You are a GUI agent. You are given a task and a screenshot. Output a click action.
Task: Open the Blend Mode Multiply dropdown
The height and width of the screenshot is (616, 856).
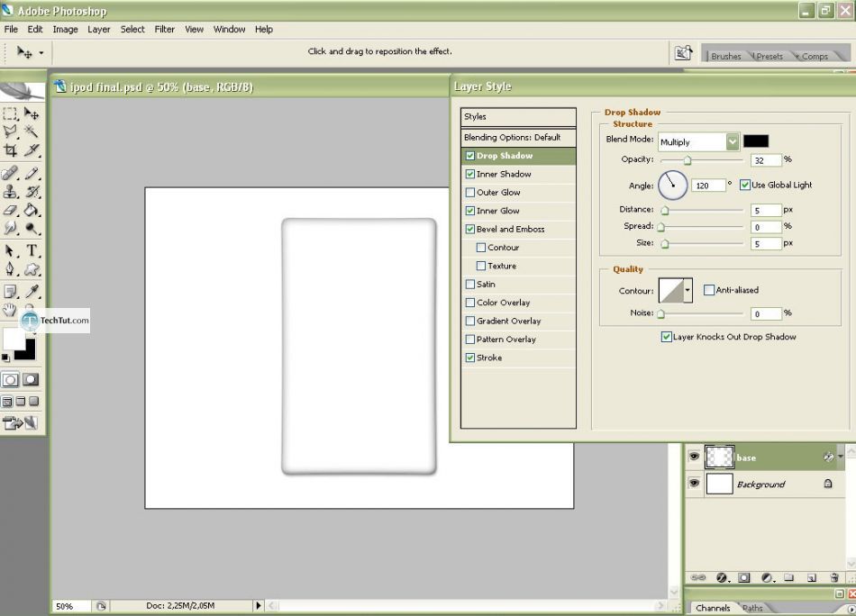732,142
